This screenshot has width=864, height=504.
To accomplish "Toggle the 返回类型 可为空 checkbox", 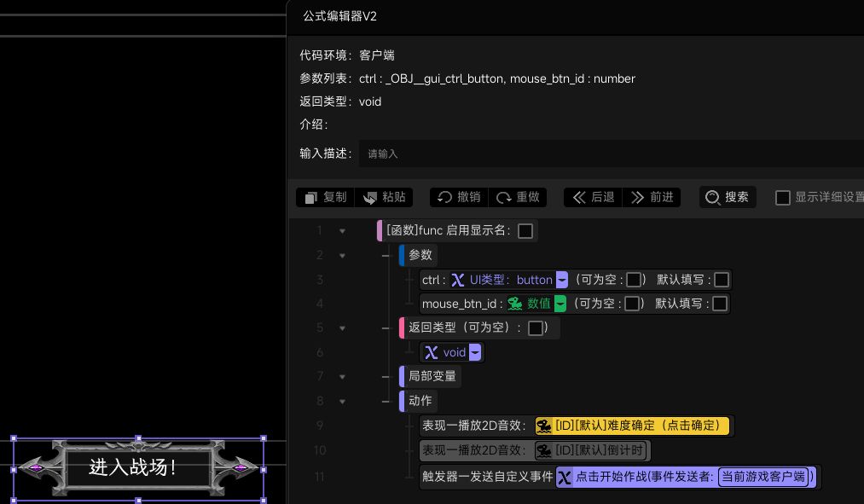I will 535,328.
